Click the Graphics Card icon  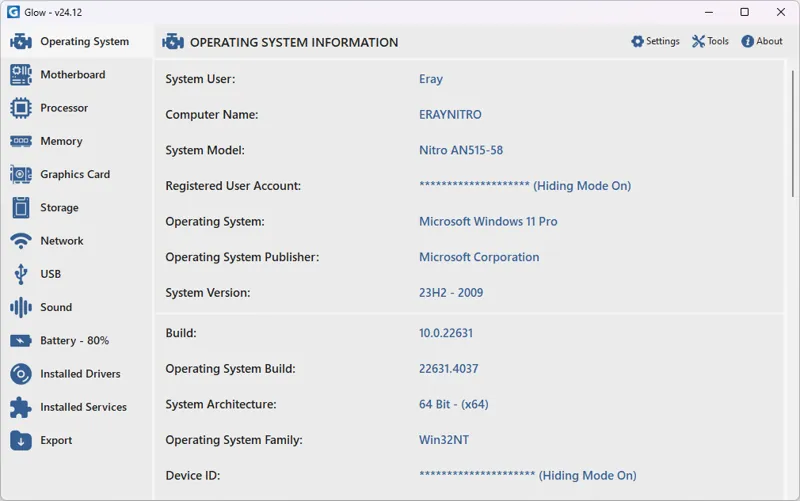point(20,174)
